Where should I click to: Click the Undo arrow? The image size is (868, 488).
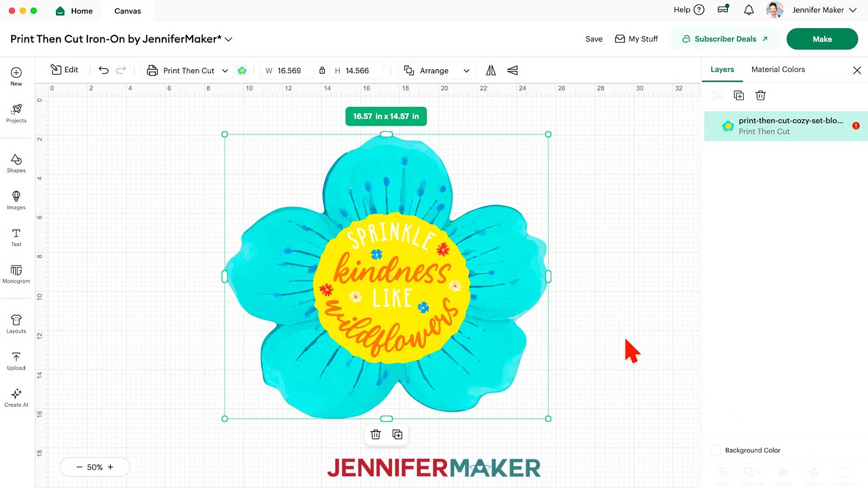point(104,70)
